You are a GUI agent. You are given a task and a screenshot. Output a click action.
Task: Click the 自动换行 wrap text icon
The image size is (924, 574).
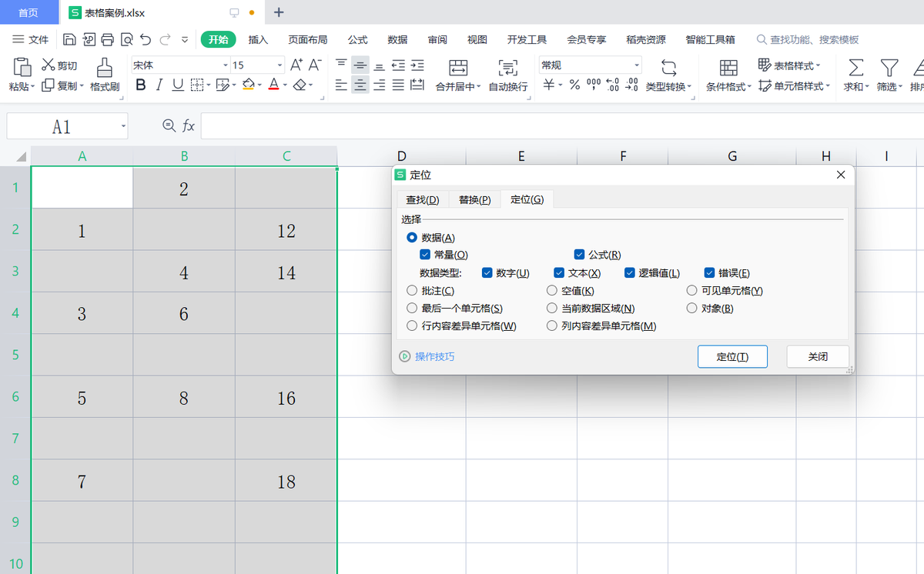click(508, 67)
